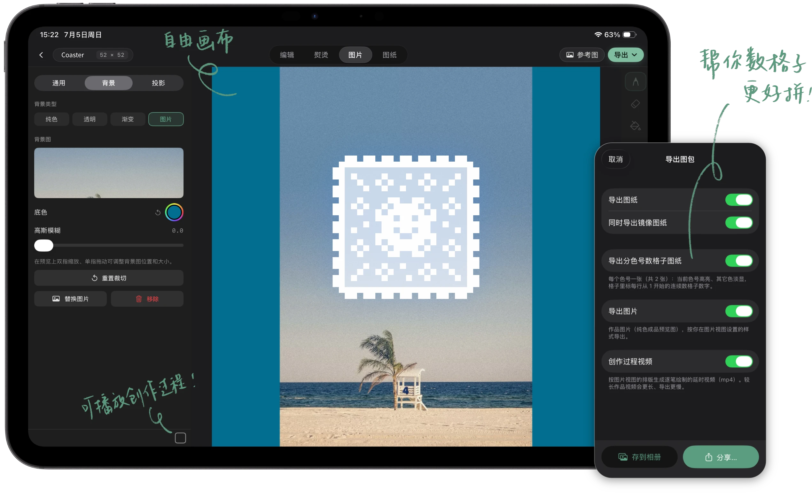Choose 纯色 background type
The width and height of the screenshot is (812, 504).
point(51,119)
